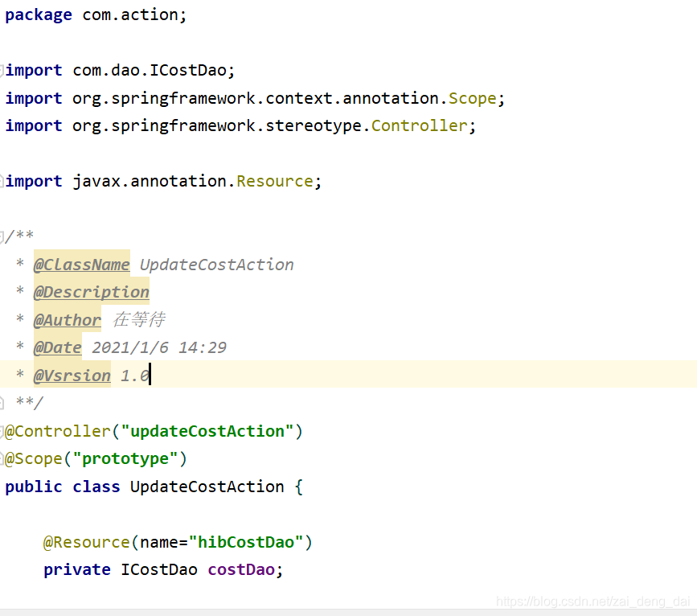Click UpdateCostAction in the Javadoc comment
The image size is (697, 616).
click(217, 265)
